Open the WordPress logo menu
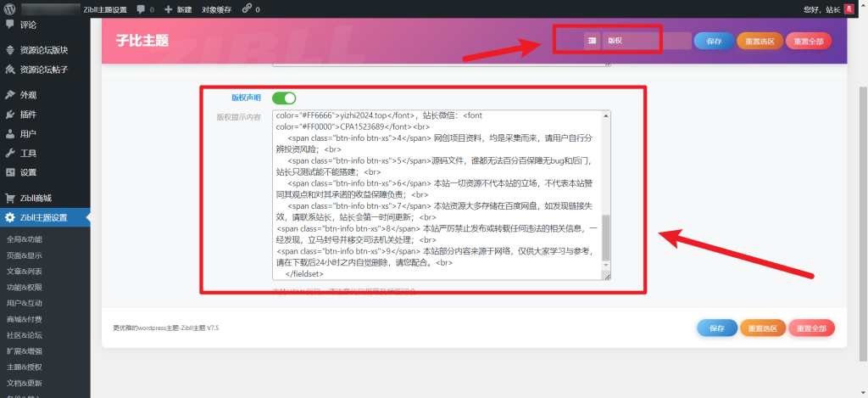 [x=9, y=9]
